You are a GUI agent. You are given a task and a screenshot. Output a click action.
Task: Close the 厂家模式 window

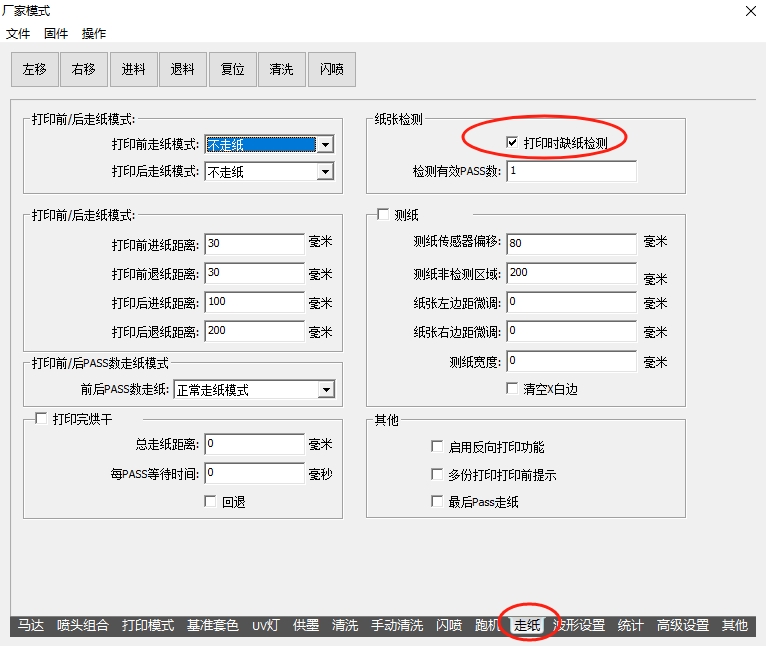point(750,11)
